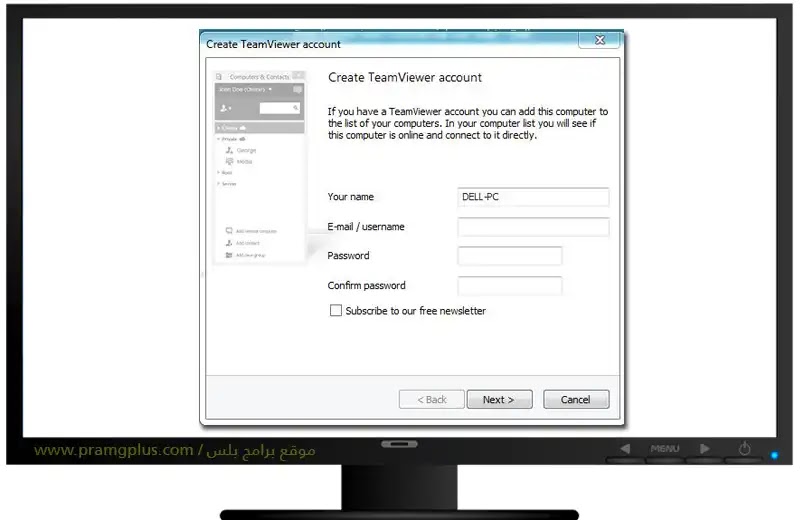
Task: Click the E-mail / username label
Action: tap(366, 227)
